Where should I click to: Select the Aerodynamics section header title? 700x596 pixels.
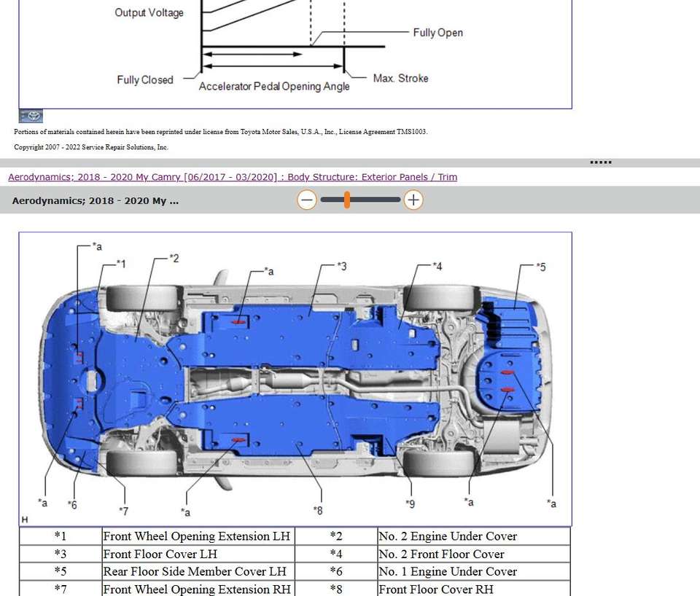pyautogui.click(x=96, y=201)
